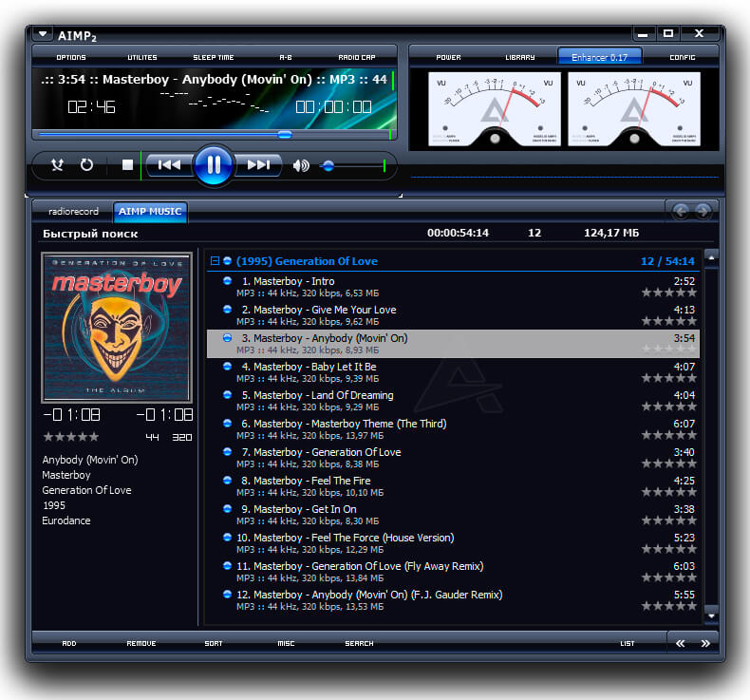Click the playlist tabs left arrow
750x700 pixels.
pyautogui.click(x=681, y=211)
